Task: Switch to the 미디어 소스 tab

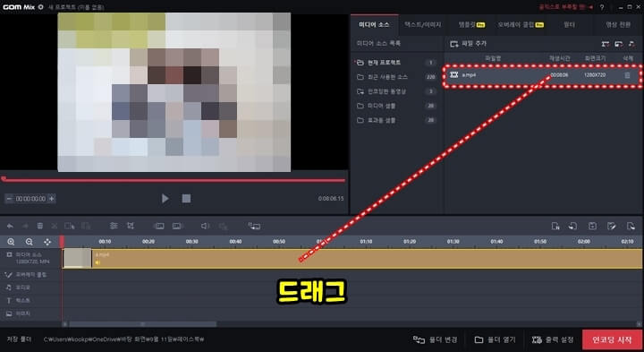Action: click(374, 25)
